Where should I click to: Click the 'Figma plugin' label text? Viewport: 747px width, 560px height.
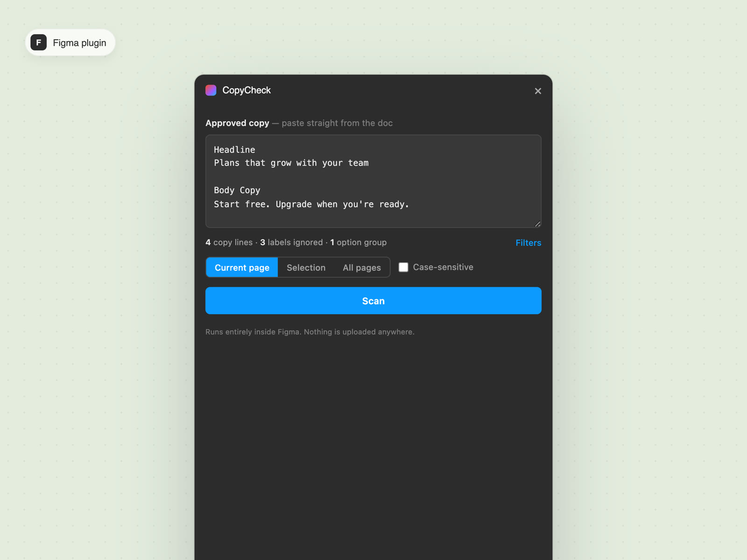tap(79, 43)
